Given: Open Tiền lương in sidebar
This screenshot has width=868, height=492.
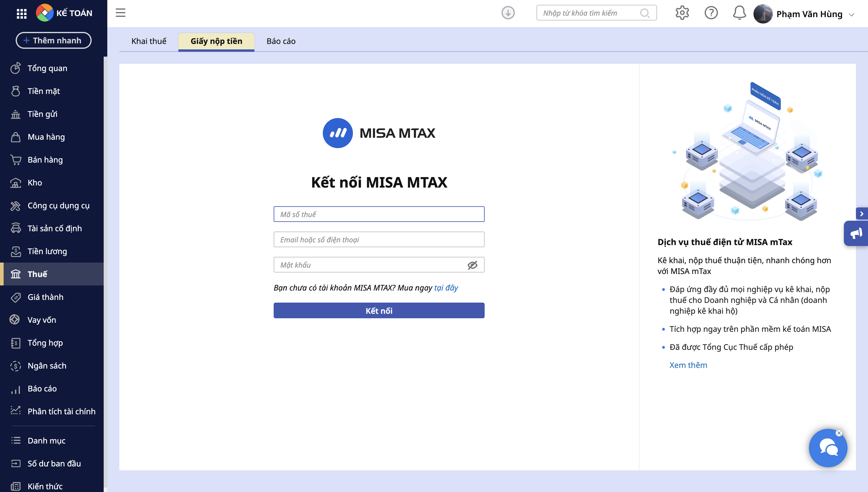Looking at the screenshot, I should (x=47, y=251).
